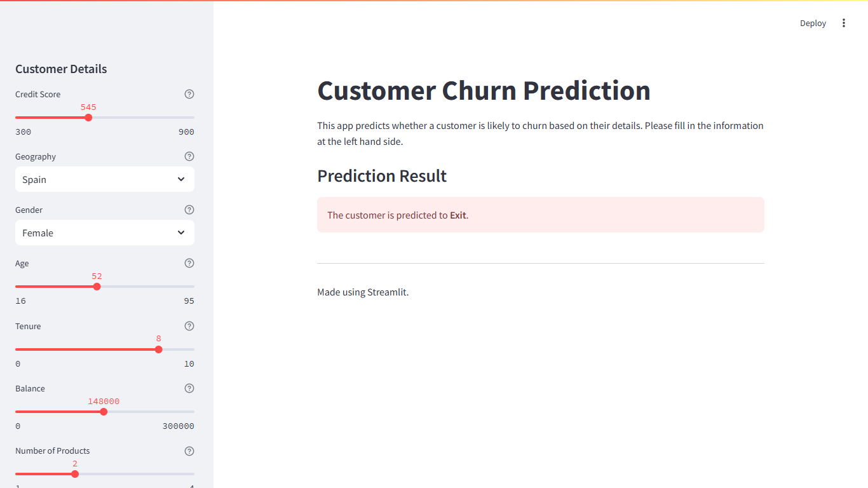Click the Geography help question mark icon
This screenshot has height=488, width=868.
point(189,156)
